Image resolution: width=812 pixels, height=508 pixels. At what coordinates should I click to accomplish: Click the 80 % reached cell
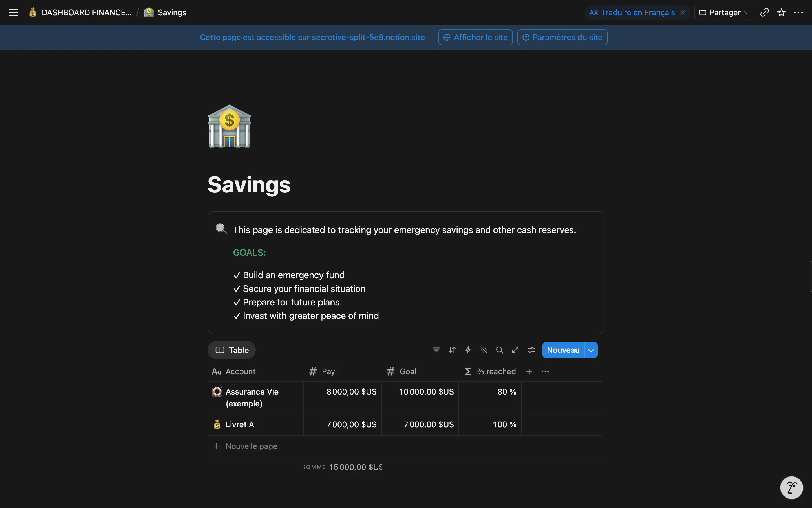pyautogui.click(x=490, y=398)
